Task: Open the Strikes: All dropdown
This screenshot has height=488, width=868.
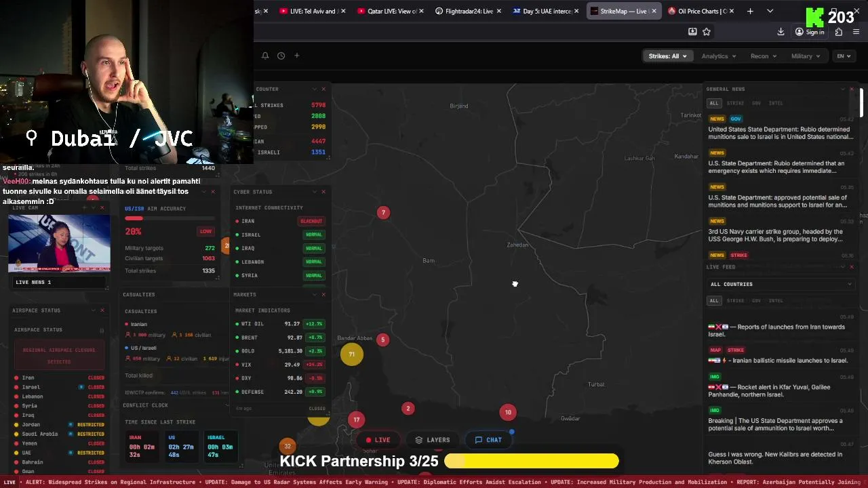Action: [x=667, y=56]
